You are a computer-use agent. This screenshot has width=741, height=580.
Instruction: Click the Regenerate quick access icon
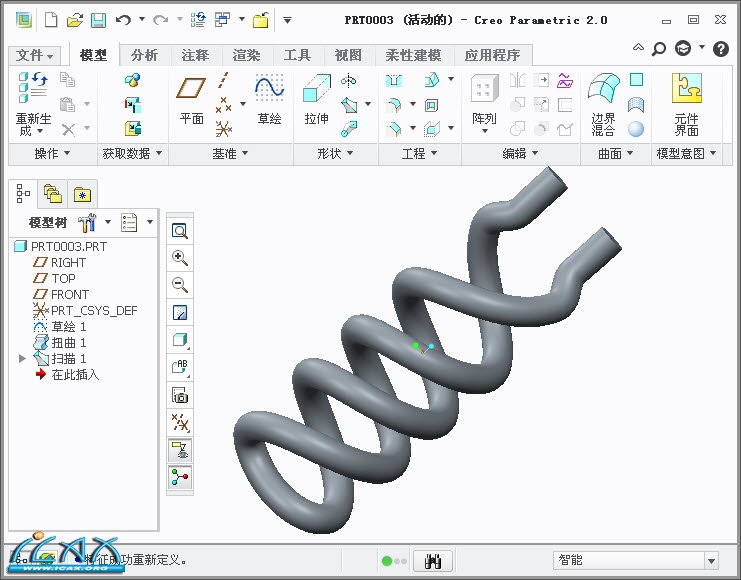click(x=198, y=20)
